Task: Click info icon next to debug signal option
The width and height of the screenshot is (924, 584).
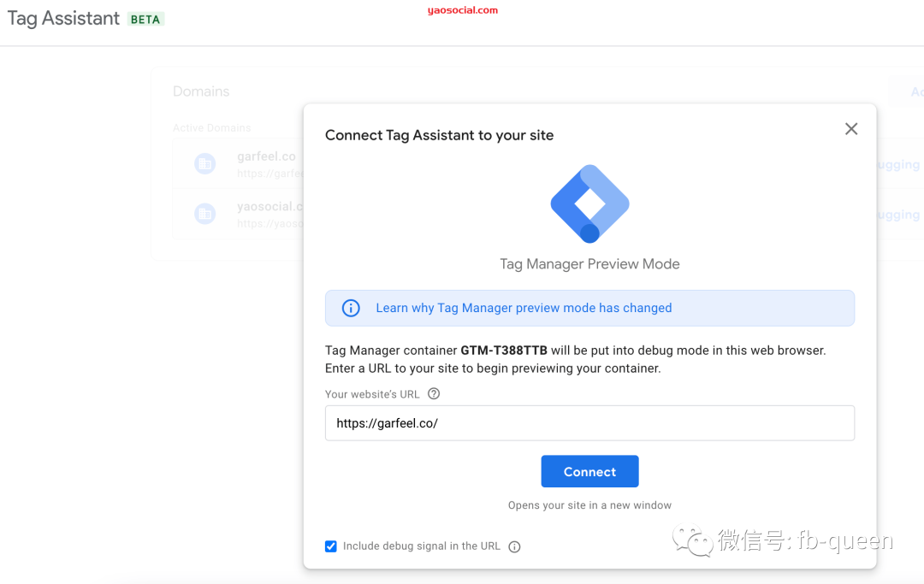Action: [x=514, y=547]
